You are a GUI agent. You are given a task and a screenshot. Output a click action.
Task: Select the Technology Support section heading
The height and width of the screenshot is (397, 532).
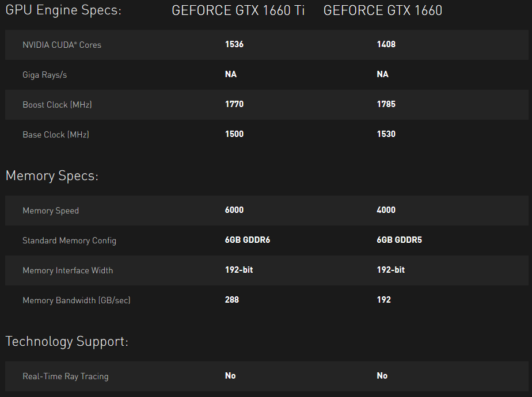(x=67, y=341)
